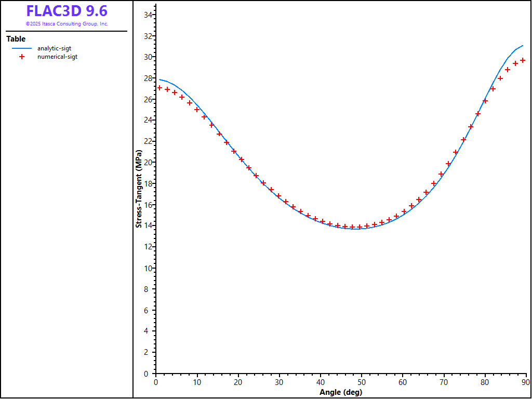The height and width of the screenshot is (399, 532).
Task: Click the 28 tick label on stress axis
Action: (x=148, y=78)
